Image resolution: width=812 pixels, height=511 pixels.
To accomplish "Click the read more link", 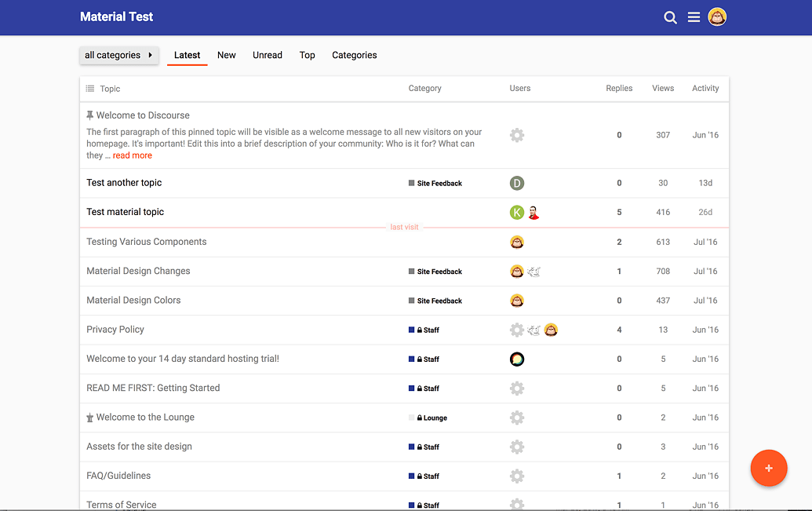I will click(x=132, y=155).
